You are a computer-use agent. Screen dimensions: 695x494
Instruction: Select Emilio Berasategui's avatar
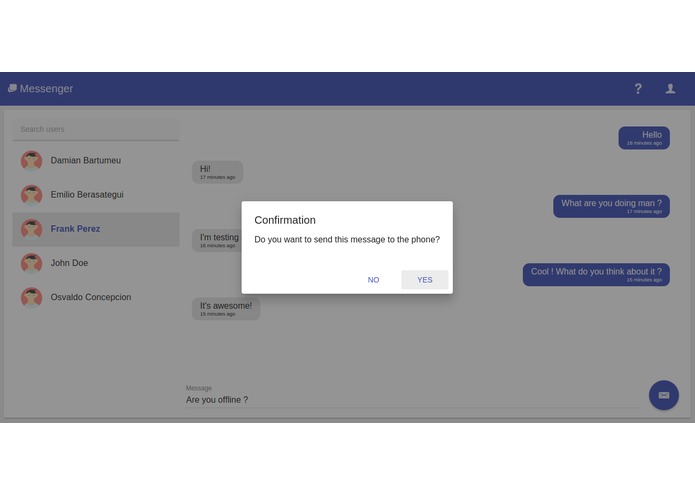(x=31, y=194)
